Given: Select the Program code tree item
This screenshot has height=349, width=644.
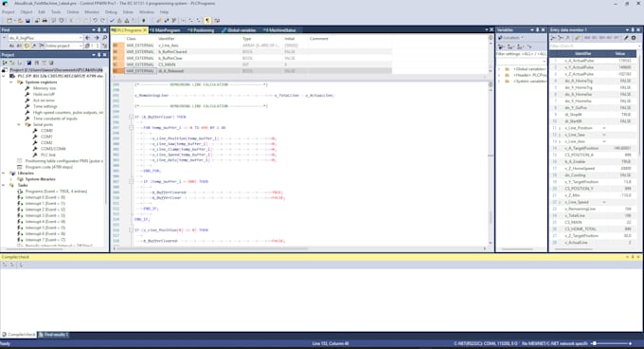Looking at the screenshot, I should coord(49,167).
